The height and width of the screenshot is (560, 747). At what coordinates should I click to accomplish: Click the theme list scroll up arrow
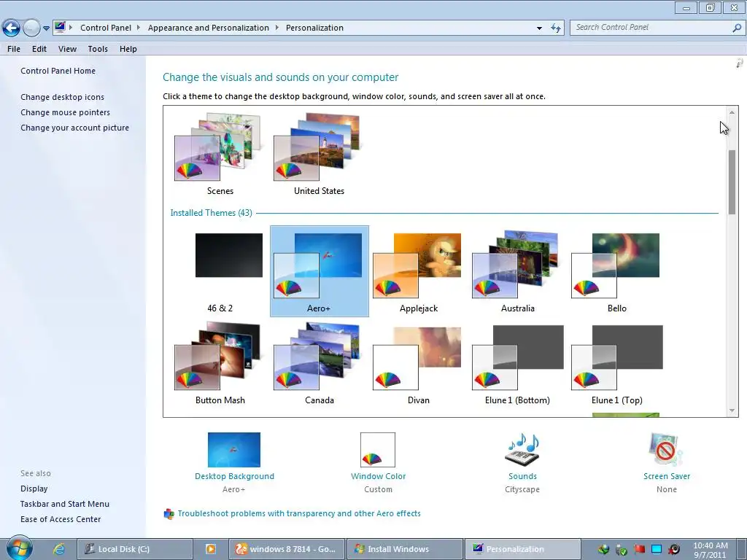[732, 113]
